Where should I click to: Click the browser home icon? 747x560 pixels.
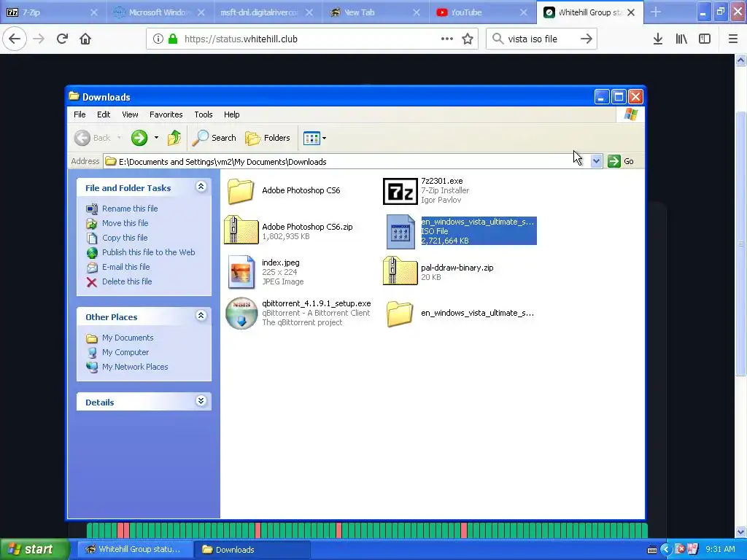pos(85,39)
